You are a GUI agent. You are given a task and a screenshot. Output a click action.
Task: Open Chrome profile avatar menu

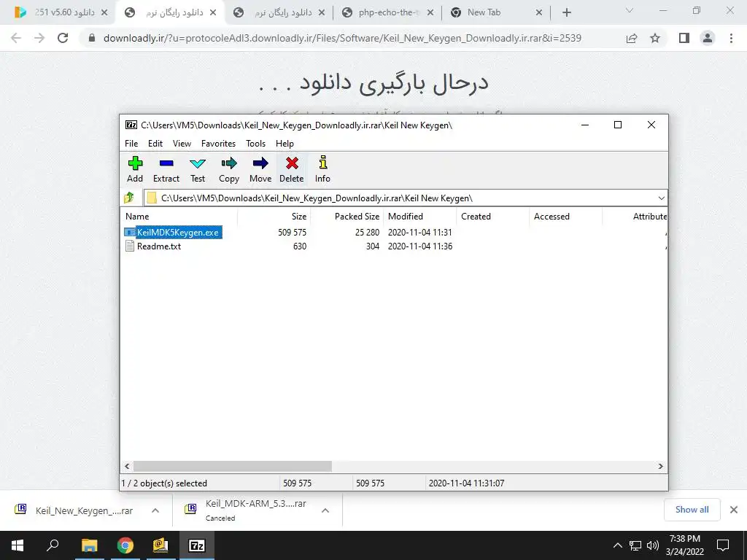point(708,38)
